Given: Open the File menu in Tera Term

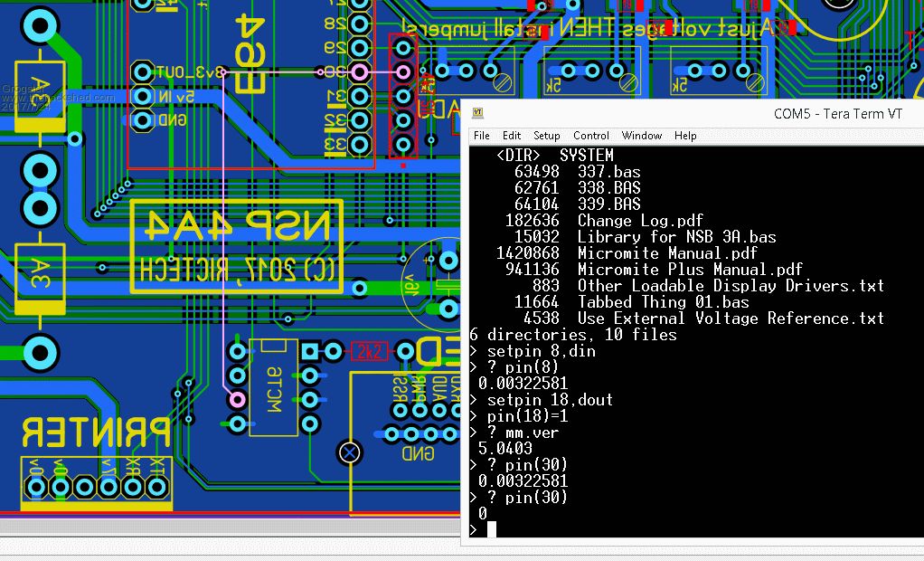Looking at the screenshot, I should [482, 136].
